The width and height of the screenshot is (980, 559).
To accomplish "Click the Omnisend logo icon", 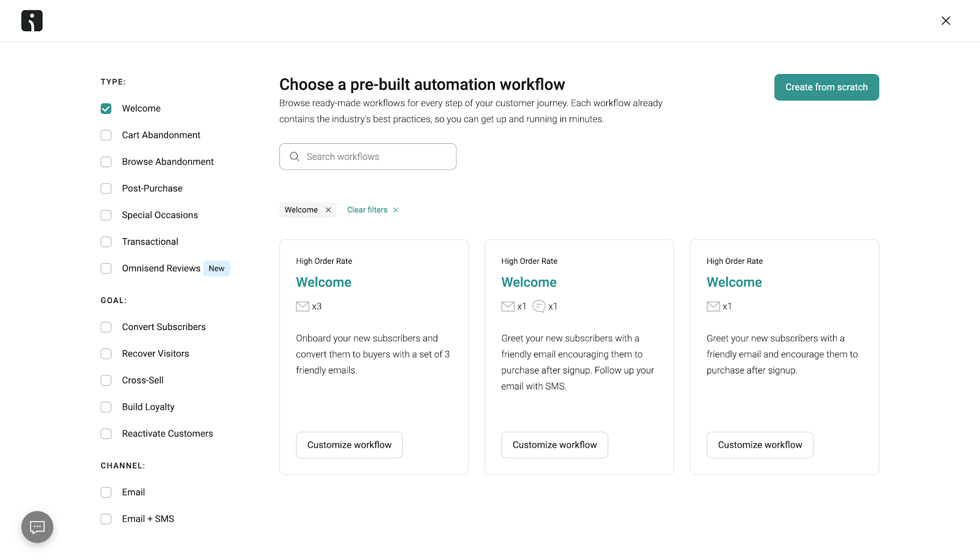I will coord(31,20).
